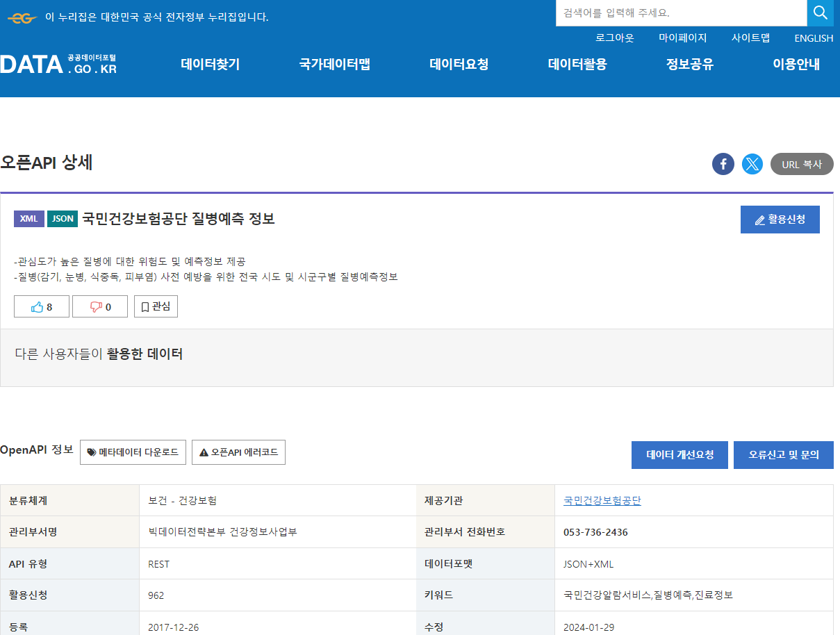Focus the search input field
Viewport: 840px width, 635px height.
[x=681, y=13]
